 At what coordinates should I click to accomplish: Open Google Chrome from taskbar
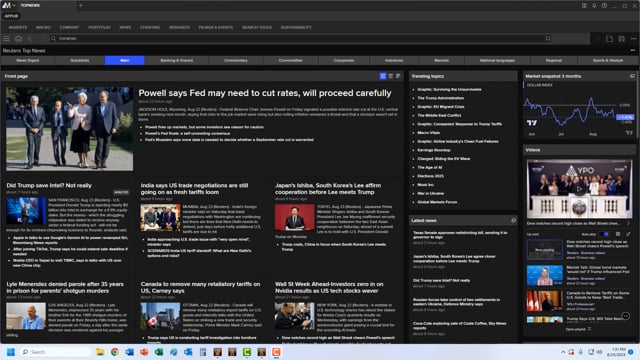point(115,352)
